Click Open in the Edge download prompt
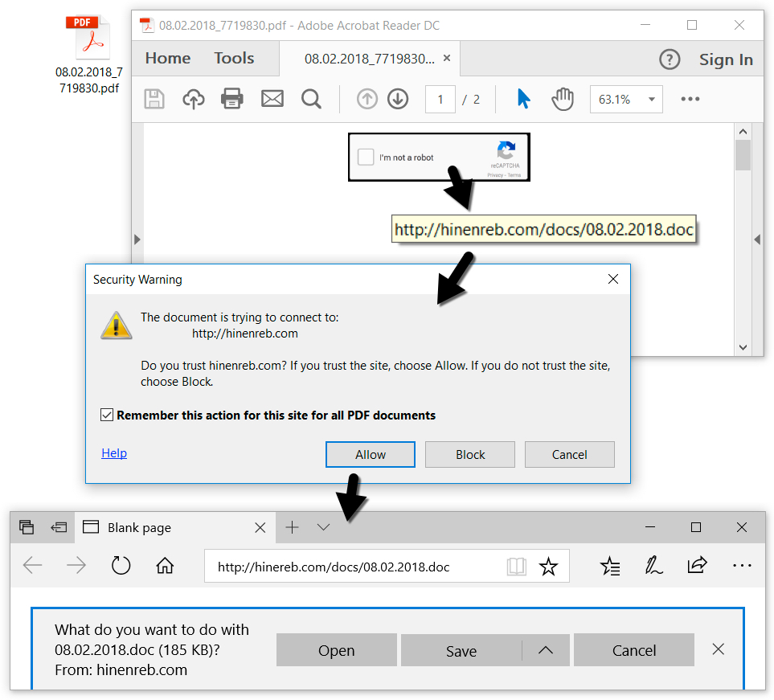The width and height of the screenshot is (774, 700). pyautogui.click(x=337, y=650)
